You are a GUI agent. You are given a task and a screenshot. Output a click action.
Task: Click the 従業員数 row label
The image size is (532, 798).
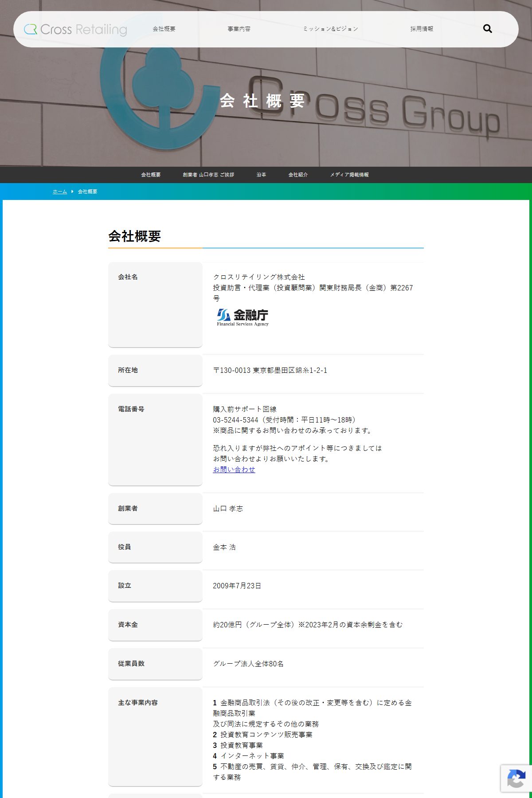[131, 663]
